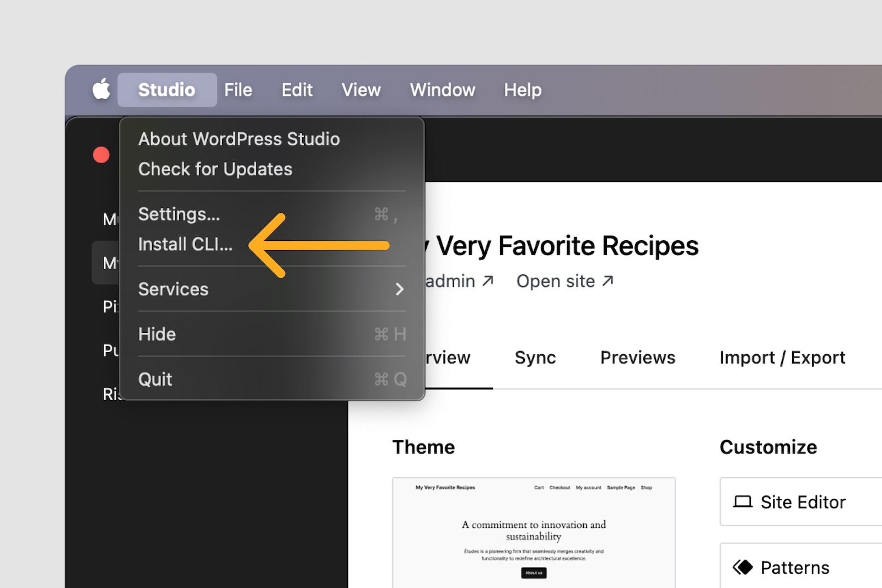
Task: Open the Help menu
Action: point(522,89)
